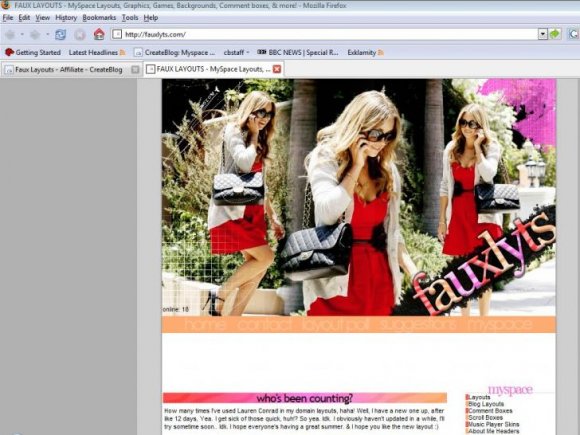Go to the Home page icon
This screenshot has height=435, width=580.
coord(99,34)
